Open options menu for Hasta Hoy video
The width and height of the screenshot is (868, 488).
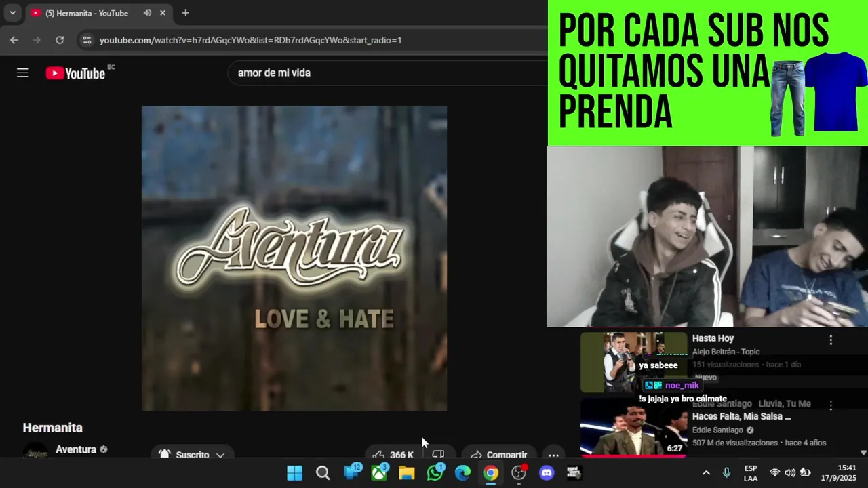click(831, 340)
